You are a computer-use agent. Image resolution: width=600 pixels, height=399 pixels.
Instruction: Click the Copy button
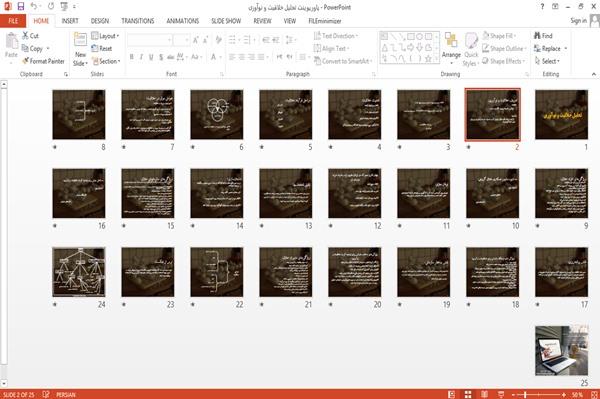pos(32,49)
